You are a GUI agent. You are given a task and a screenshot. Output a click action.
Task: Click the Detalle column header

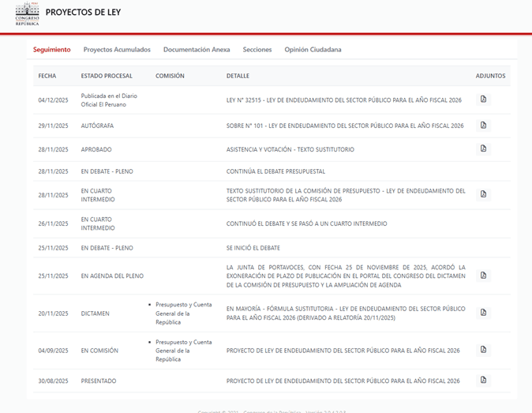tap(238, 76)
